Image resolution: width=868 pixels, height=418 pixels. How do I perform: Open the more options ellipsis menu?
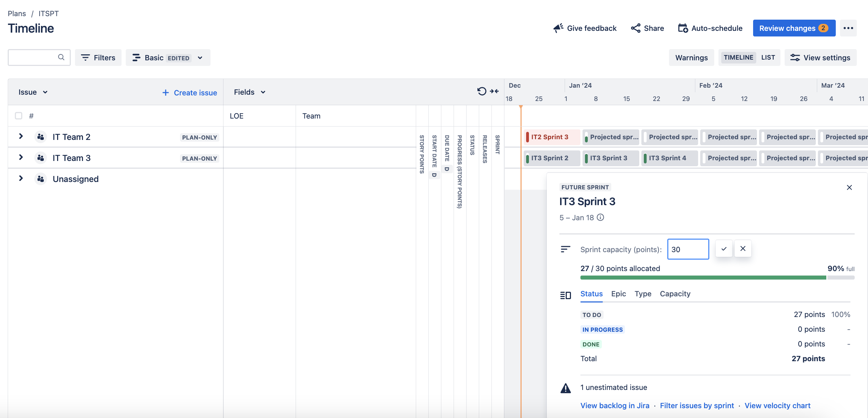pos(848,28)
